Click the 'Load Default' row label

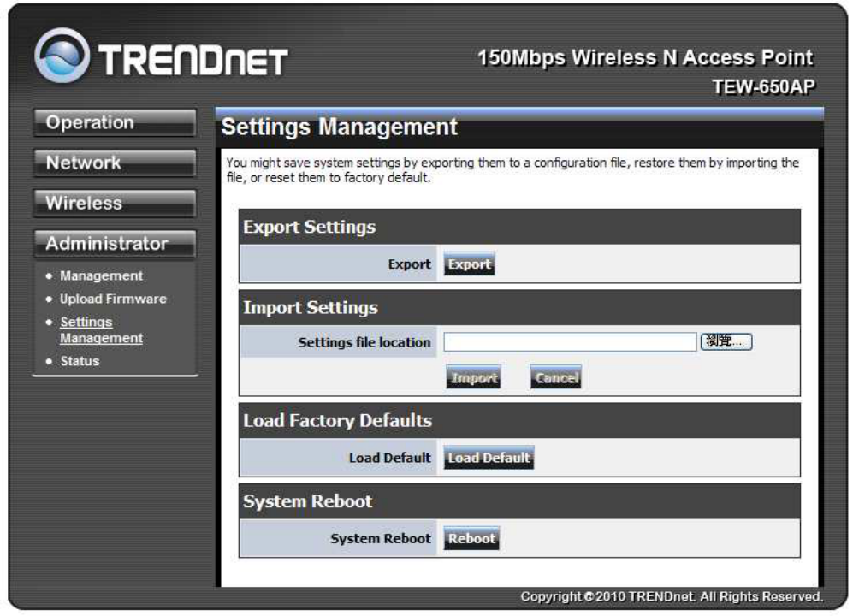[x=389, y=458]
